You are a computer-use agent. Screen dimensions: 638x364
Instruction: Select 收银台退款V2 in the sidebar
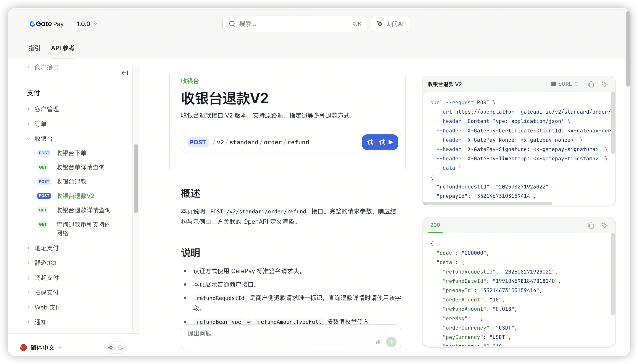75,196
